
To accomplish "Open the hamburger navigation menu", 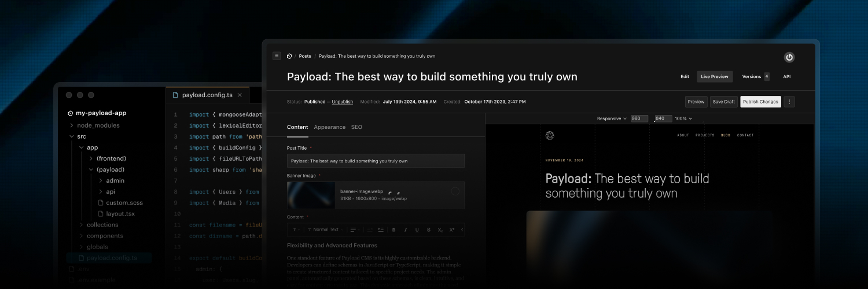I will (x=277, y=56).
